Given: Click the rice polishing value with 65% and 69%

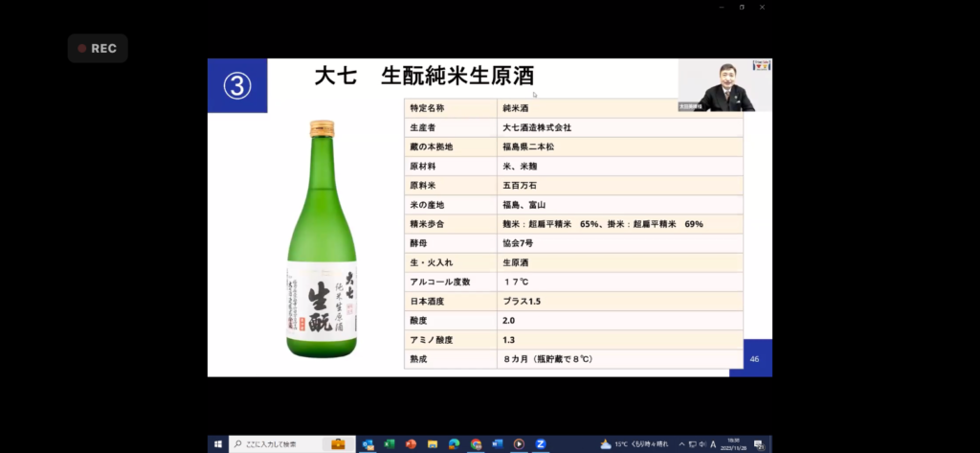Looking at the screenshot, I should (620, 224).
